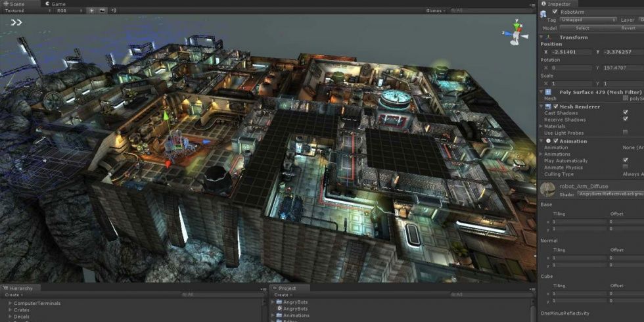The height and width of the screenshot is (322, 644).
Task: Open the Project panel options menu icon
Action: (x=533, y=288)
